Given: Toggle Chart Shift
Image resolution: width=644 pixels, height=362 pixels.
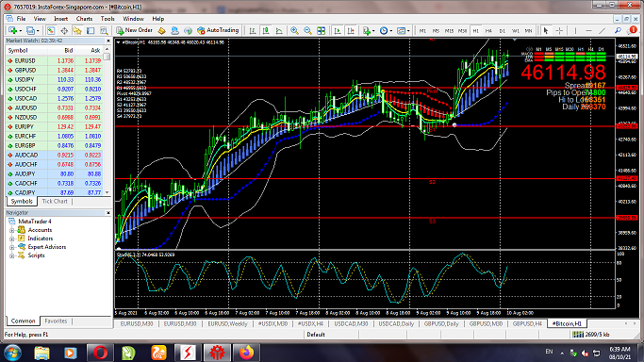Looking at the screenshot, I should (x=351, y=30).
